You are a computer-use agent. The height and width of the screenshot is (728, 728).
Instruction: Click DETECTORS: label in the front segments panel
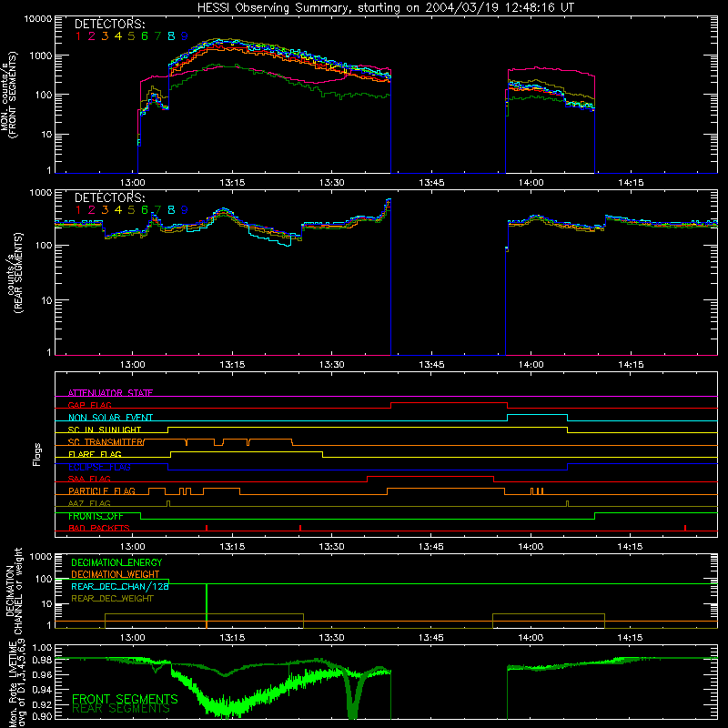coord(109,24)
